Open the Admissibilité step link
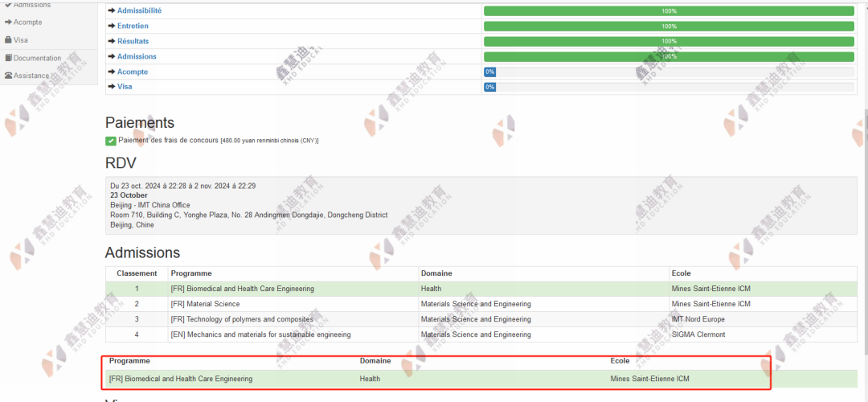The height and width of the screenshot is (402, 868). tap(140, 10)
